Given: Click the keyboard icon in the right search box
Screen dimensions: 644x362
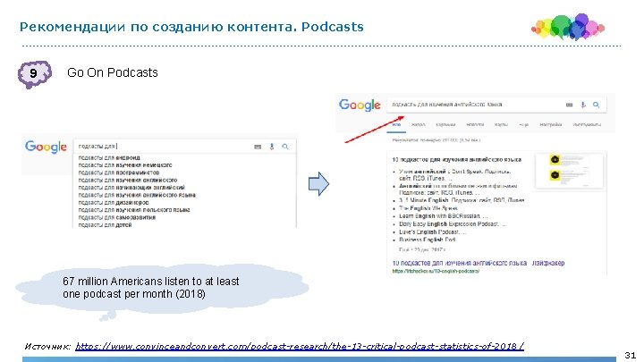Looking at the screenshot, I should (x=569, y=105).
